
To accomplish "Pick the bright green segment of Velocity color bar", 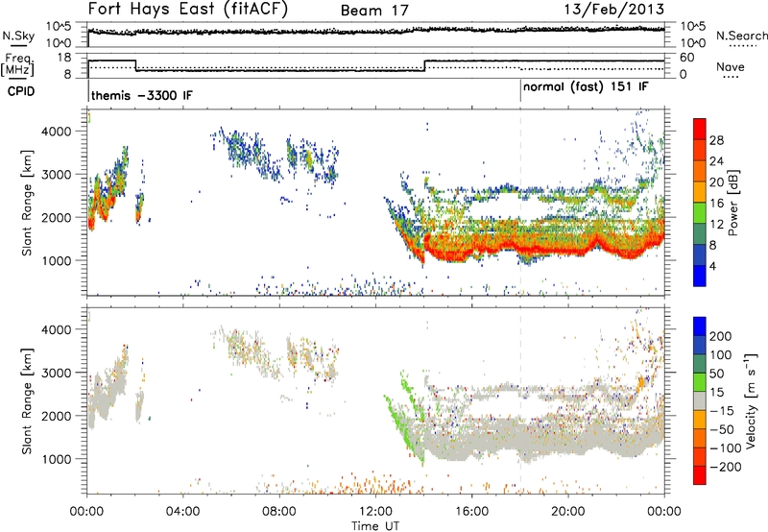I will (700, 382).
